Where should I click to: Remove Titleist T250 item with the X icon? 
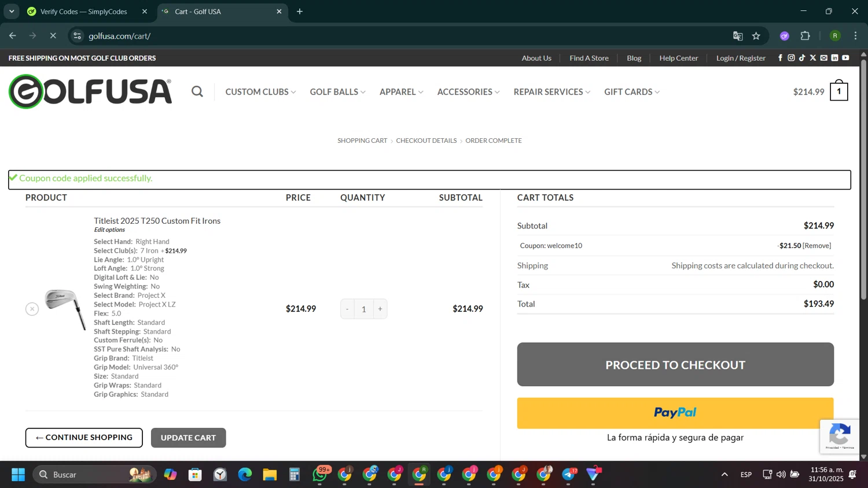(32, 309)
